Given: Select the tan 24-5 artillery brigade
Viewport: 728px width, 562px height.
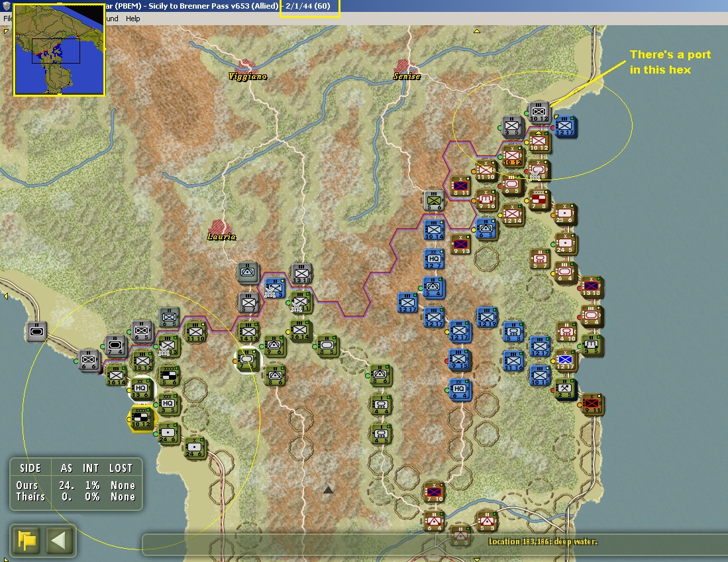Looking at the screenshot, I should [x=565, y=243].
